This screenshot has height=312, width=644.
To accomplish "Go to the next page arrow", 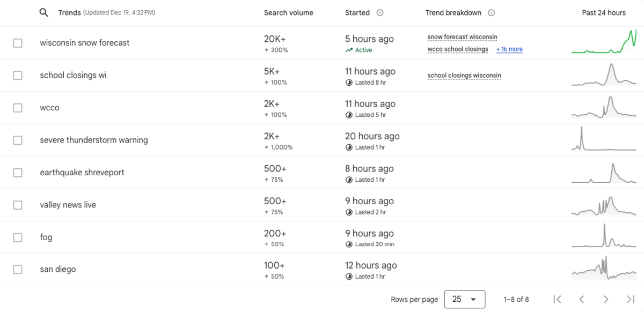I will tap(606, 299).
